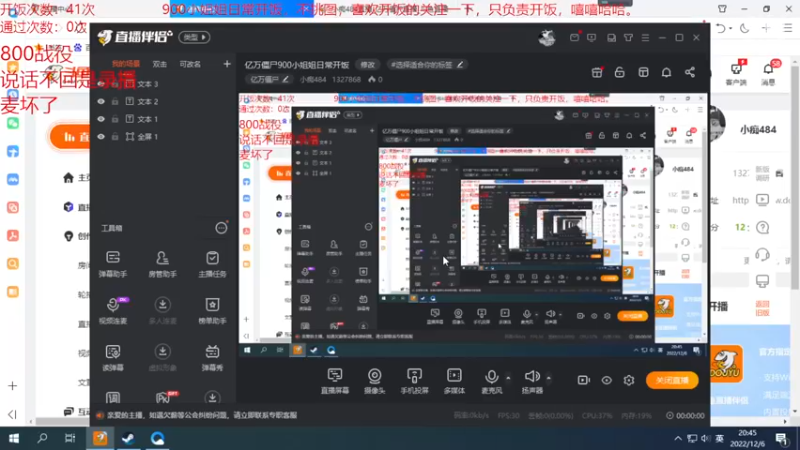Add a 多媒体 media source
Image resolution: width=800 pixels, height=450 pixels.
click(x=454, y=381)
